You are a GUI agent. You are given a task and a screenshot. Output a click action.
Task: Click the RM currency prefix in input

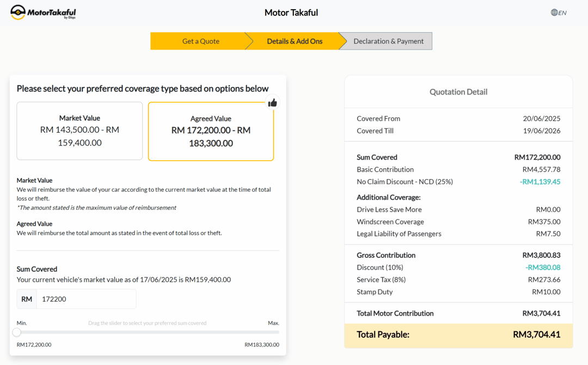click(x=27, y=299)
